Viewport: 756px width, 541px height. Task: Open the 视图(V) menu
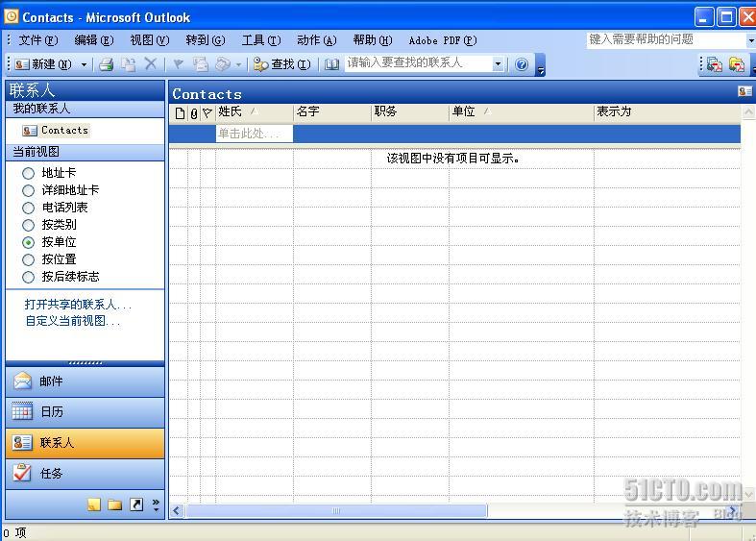click(x=150, y=40)
